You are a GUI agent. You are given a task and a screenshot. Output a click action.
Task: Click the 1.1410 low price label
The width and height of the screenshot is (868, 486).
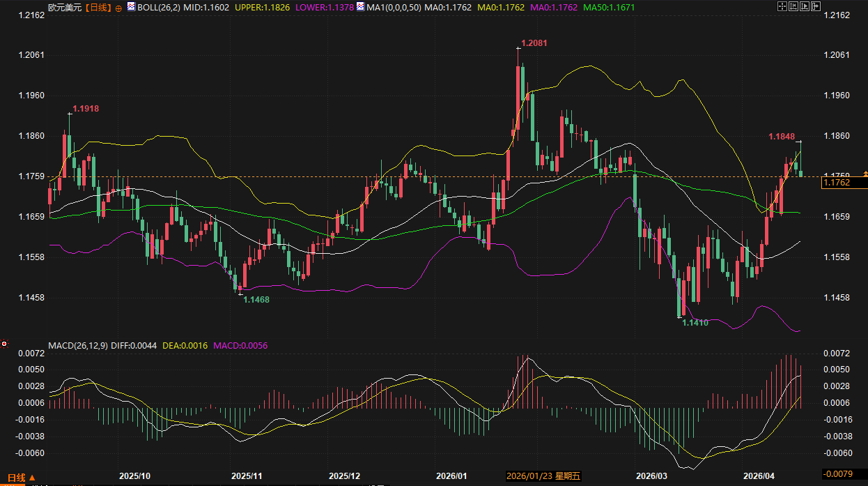[695, 323]
